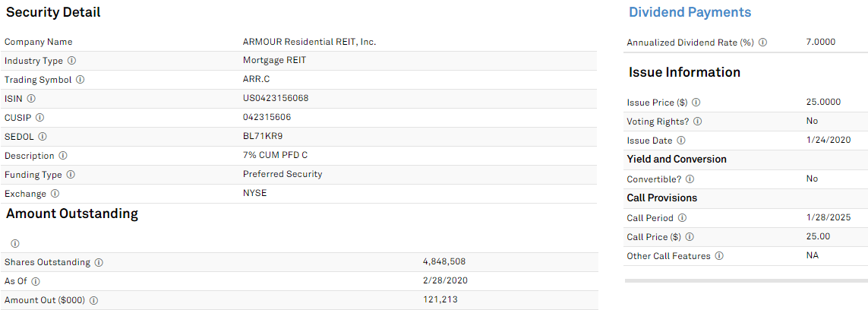The height and width of the screenshot is (310, 868).
Task: Click info icon beside Issue Date
Action: [x=681, y=141]
